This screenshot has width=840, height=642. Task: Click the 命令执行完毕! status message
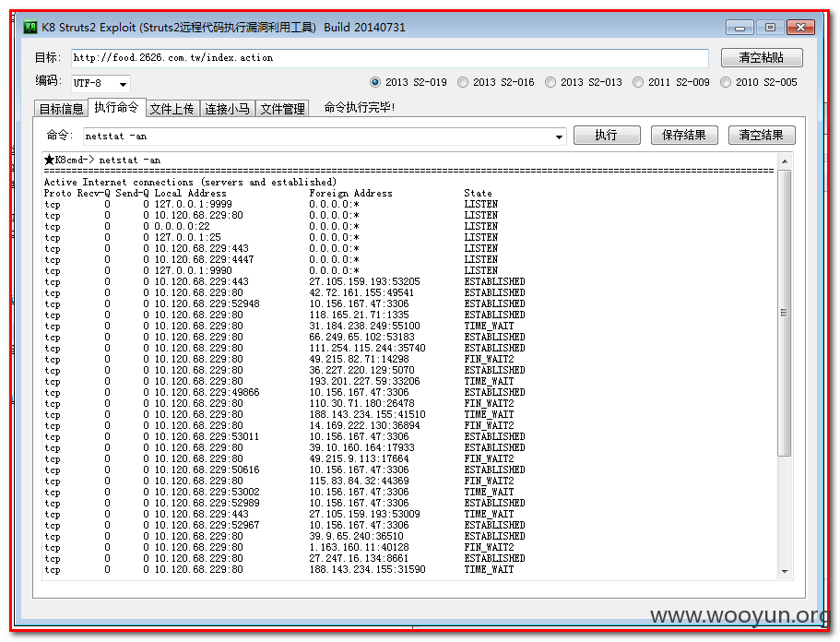(360, 107)
